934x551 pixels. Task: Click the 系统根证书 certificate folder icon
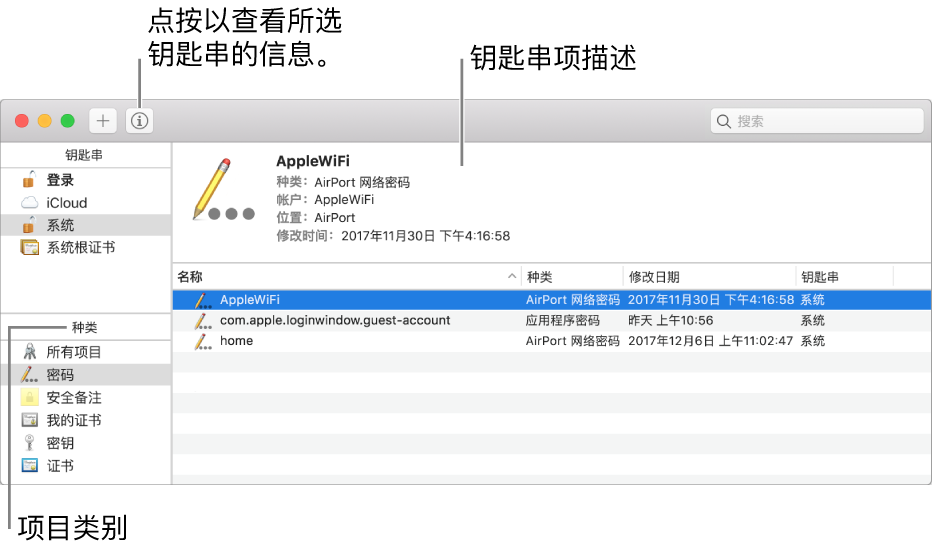click(29, 247)
